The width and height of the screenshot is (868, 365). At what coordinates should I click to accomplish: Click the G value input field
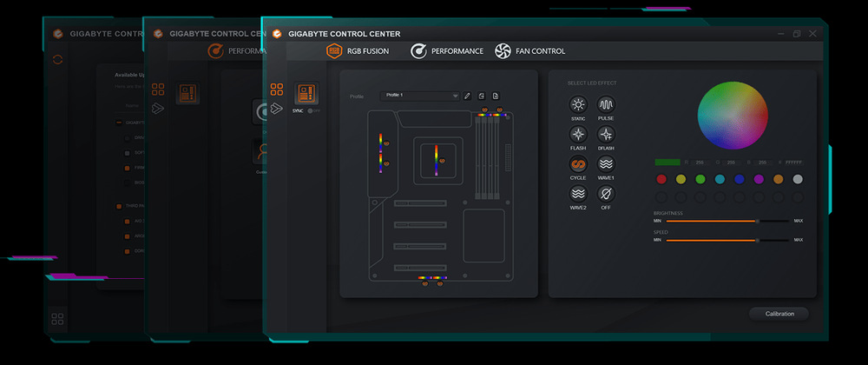pos(731,163)
